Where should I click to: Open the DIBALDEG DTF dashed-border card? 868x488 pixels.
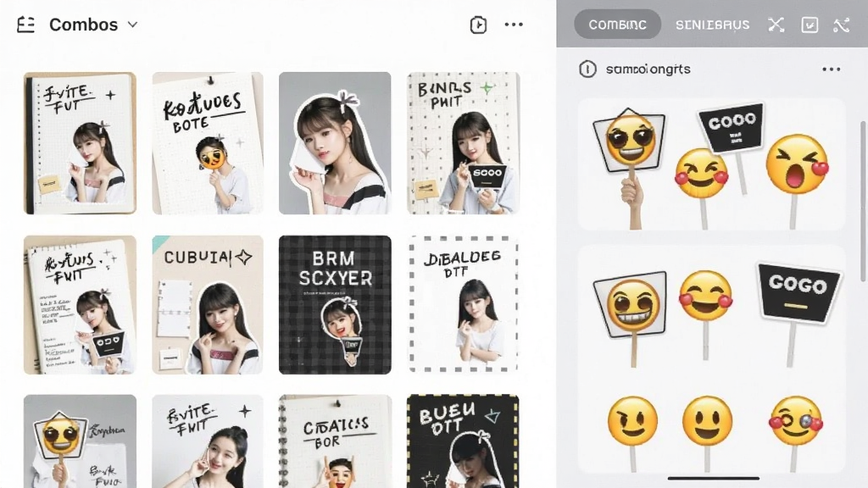tap(464, 305)
